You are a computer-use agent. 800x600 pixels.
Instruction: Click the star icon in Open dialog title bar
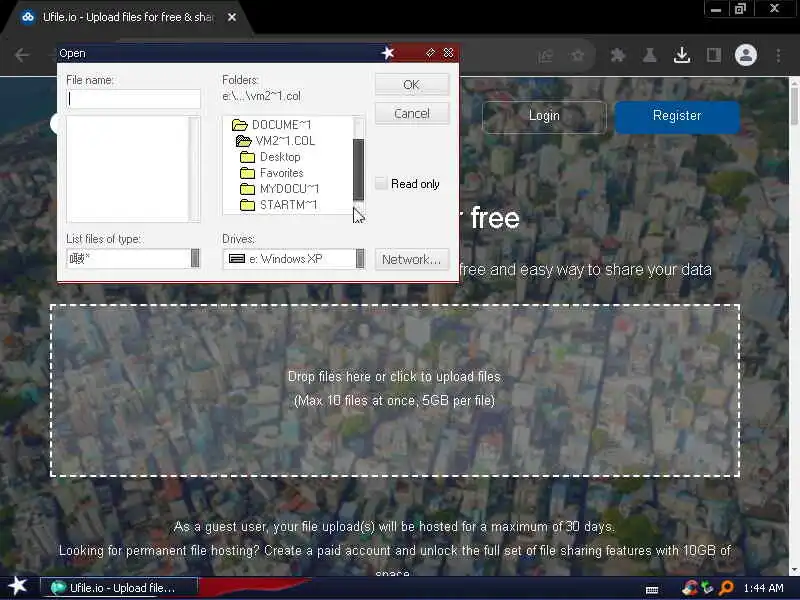click(x=388, y=53)
